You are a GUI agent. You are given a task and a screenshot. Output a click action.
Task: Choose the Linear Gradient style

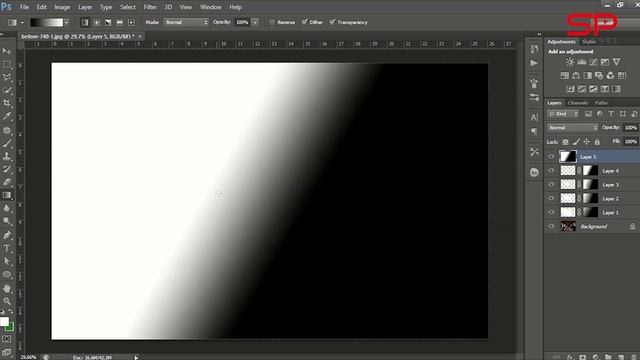tap(85, 22)
